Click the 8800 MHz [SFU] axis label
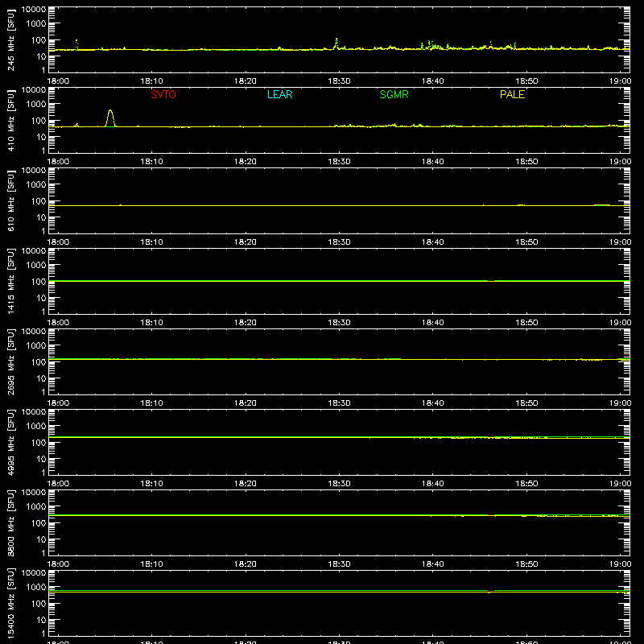 [10, 522]
